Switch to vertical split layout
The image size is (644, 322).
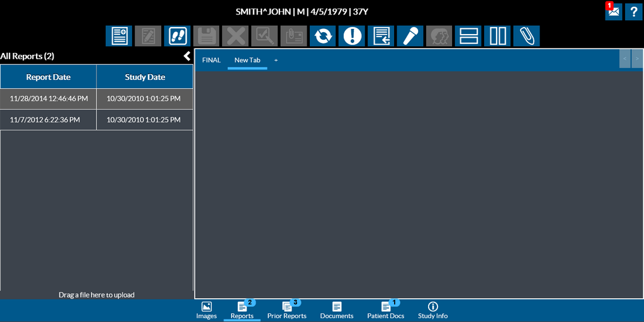coord(497,36)
